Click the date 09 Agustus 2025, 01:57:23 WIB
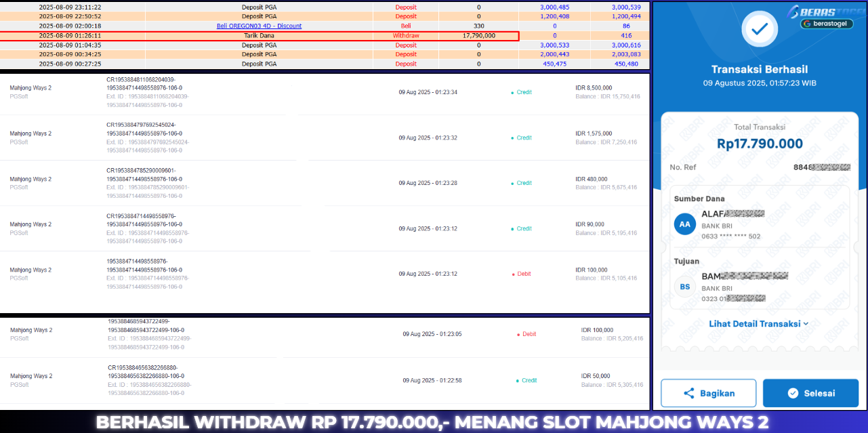This screenshot has height=433, width=868. point(759,83)
